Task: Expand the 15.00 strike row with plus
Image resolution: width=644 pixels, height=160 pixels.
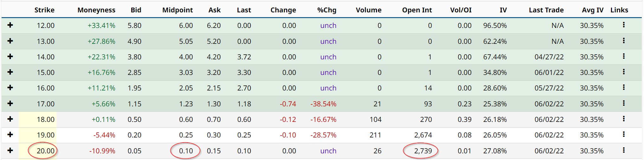Action: [10, 72]
